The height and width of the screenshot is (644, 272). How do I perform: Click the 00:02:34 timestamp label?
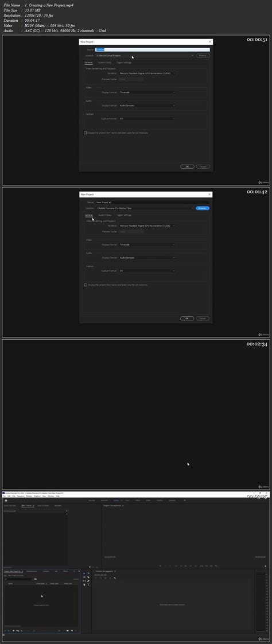257,344
